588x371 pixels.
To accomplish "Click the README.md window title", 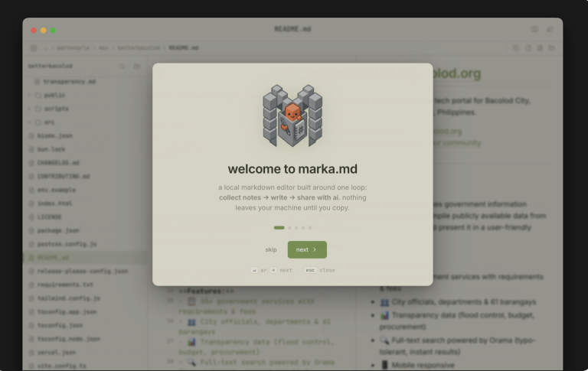I will [x=292, y=29].
